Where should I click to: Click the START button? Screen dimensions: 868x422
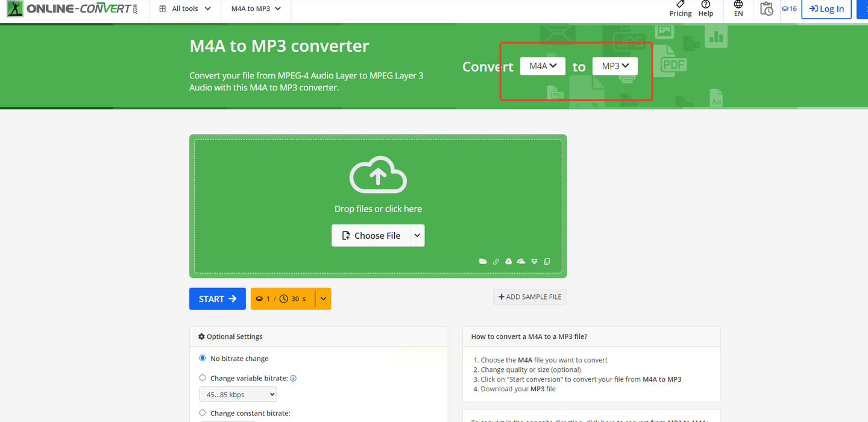(x=218, y=299)
